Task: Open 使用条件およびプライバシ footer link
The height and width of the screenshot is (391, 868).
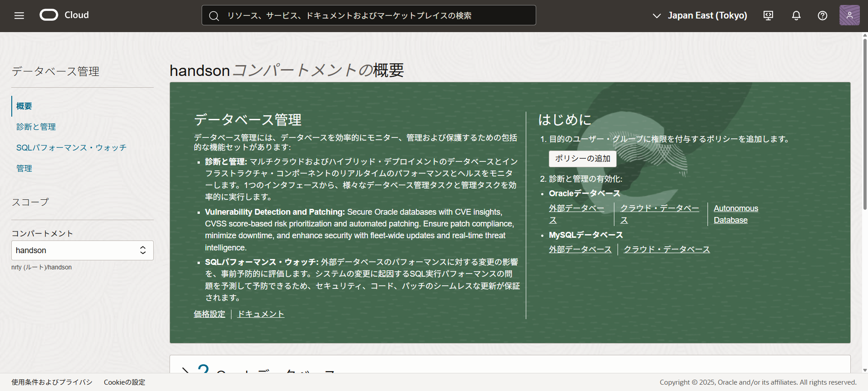Action: pos(52,382)
